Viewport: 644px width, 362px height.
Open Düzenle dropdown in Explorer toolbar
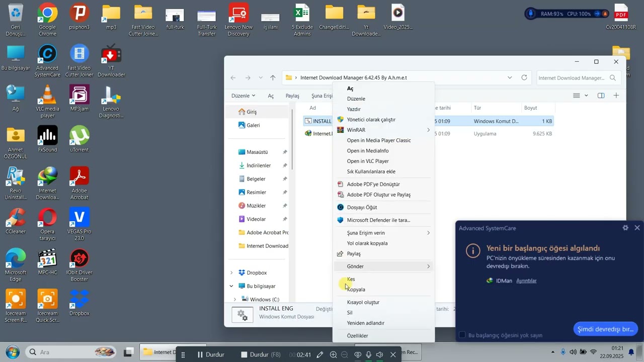[243, 96]
